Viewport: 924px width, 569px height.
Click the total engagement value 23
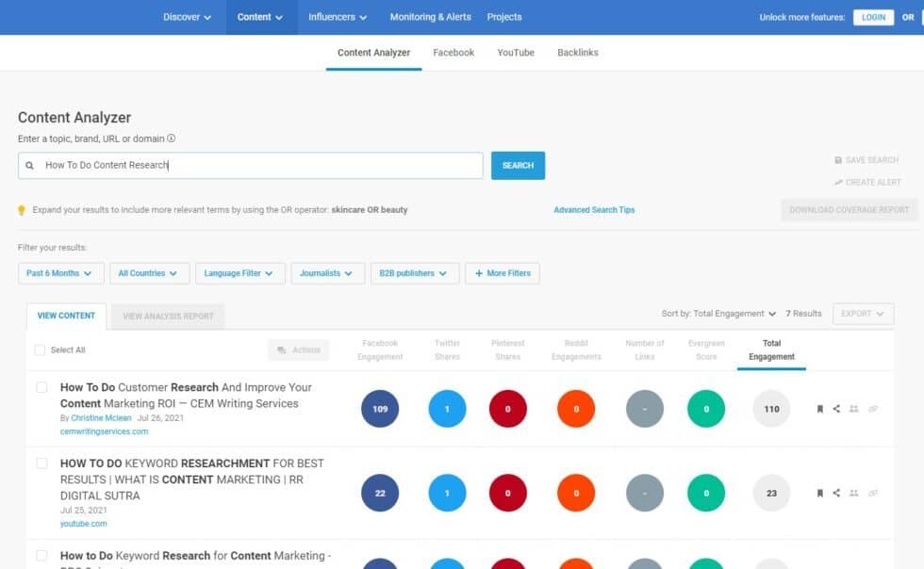[x=771, y=493]
